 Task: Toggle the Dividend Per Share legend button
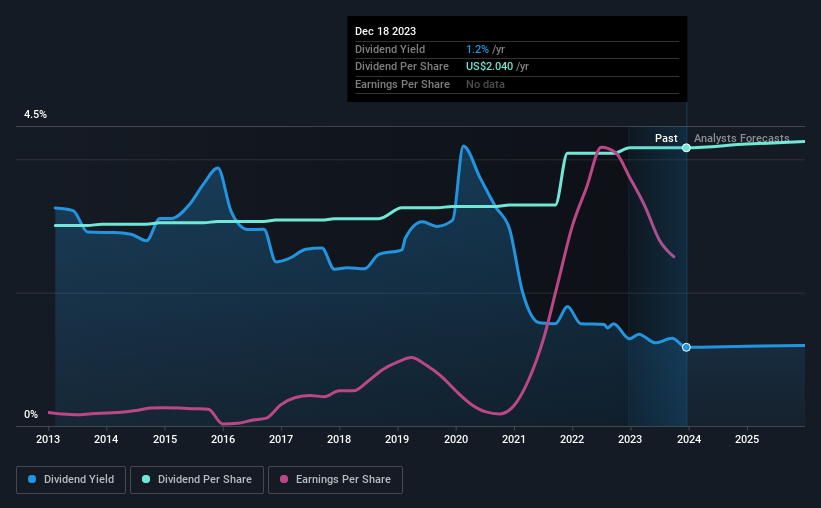pos(197,480)
